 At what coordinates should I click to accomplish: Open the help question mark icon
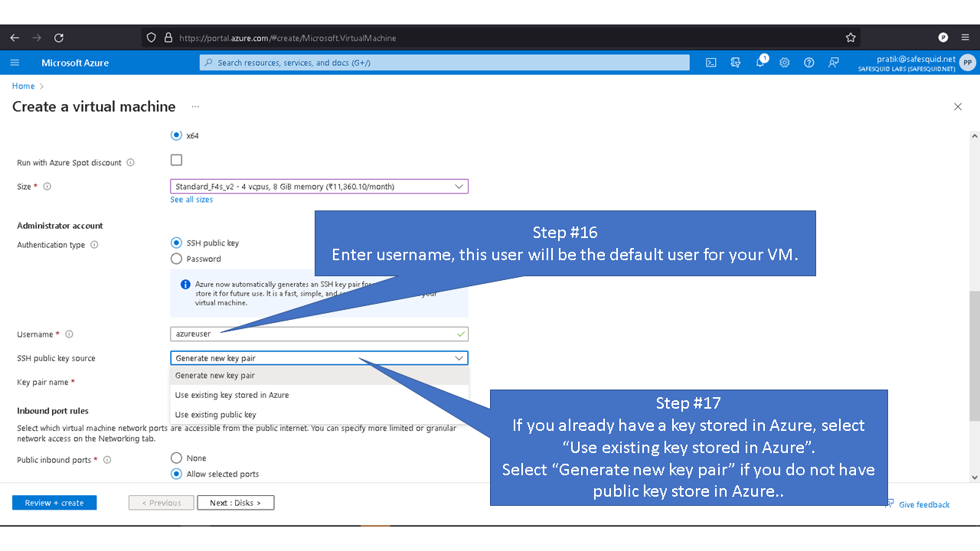(808, 63)
